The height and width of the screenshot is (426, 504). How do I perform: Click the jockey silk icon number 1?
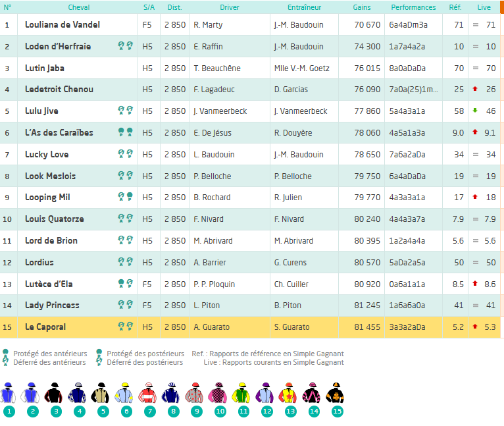9,393
